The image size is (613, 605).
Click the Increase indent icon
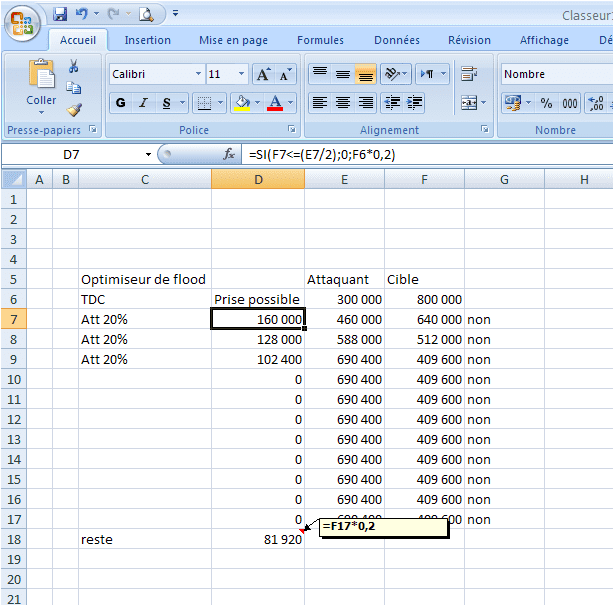pyautogui.click(x=413, y=103)
